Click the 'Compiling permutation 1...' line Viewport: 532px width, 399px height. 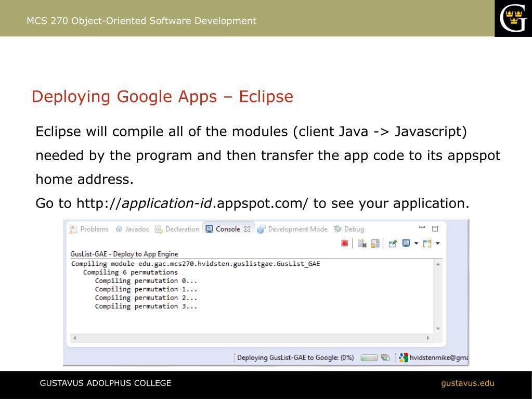pos(146,289)
